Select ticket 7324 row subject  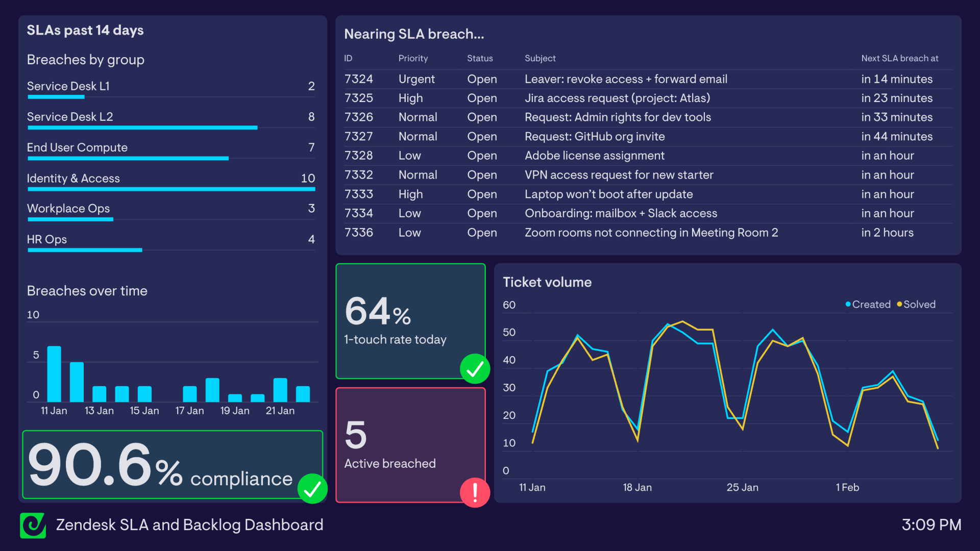tap(626, 79)
